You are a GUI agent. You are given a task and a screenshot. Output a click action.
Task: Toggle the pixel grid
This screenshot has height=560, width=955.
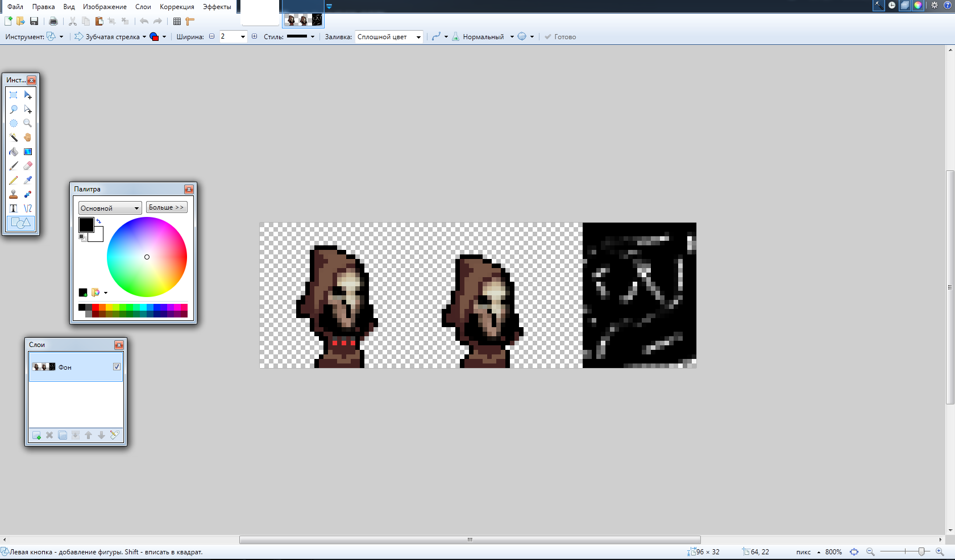tap(177, 21)
